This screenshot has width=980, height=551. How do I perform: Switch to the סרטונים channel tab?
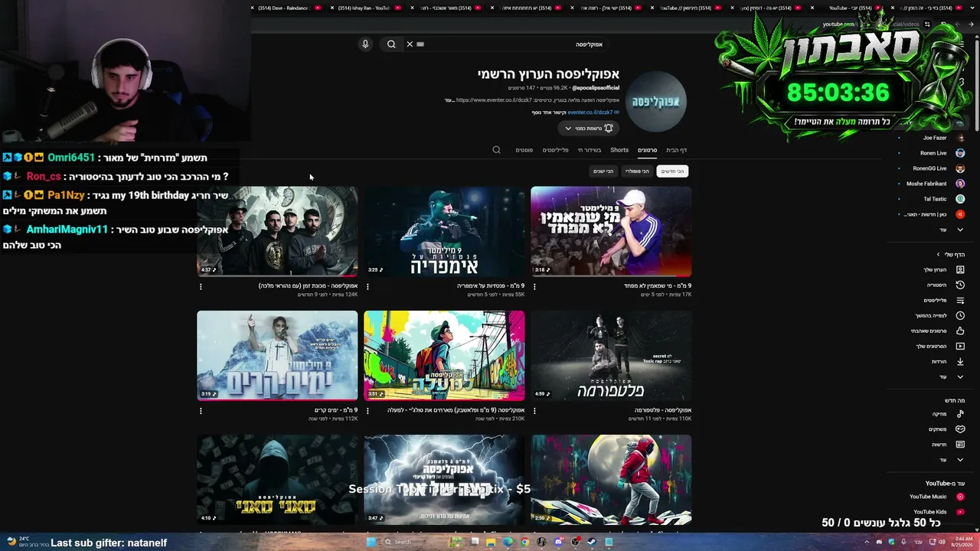tap(648, 150)
